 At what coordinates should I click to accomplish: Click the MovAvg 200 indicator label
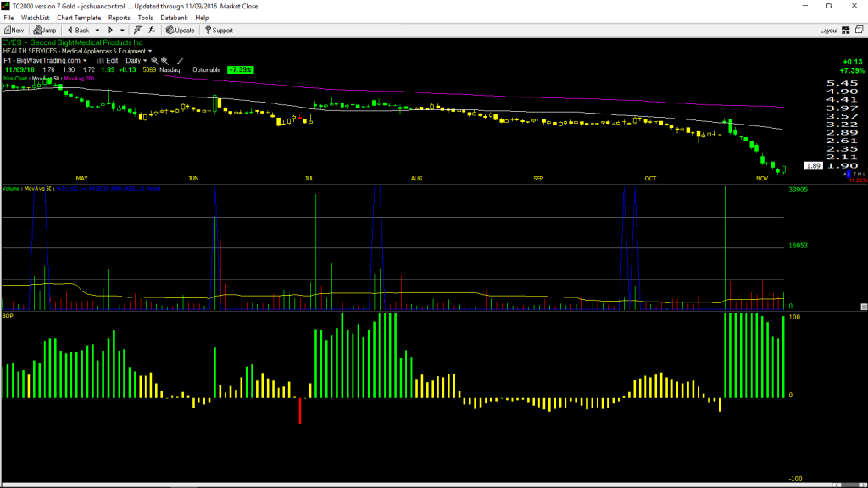coord(79,79)
